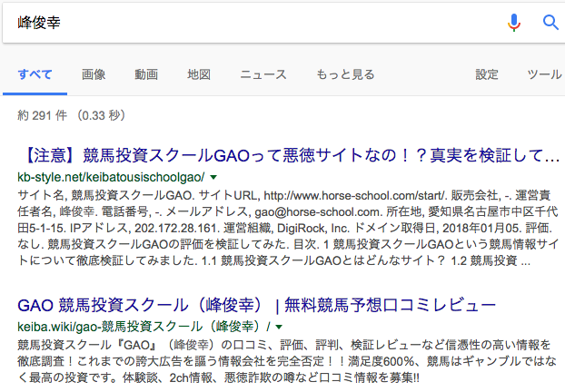Click the snippet line with 体験談、2ch情報
Screen dimensions: 565x392
pyautogui.click(x=218, y=377)
